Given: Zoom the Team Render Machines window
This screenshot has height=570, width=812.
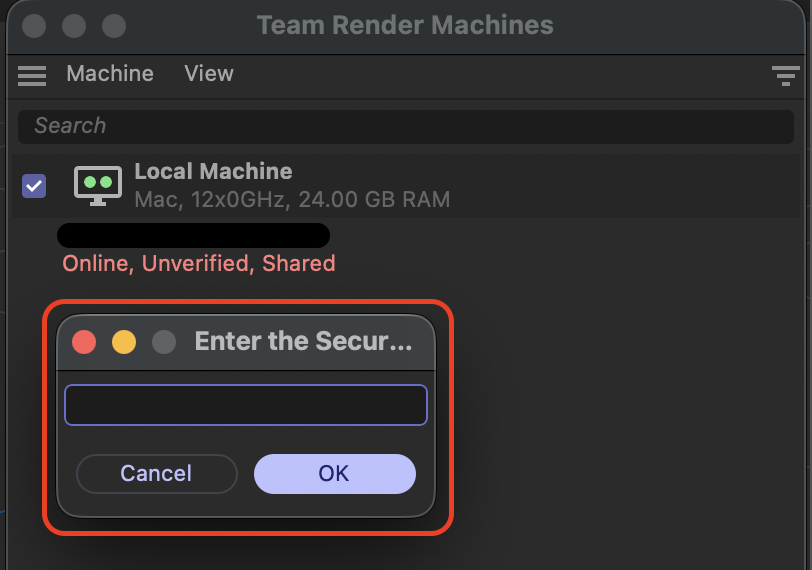Looking at the screenshot, I should point(114,25).
